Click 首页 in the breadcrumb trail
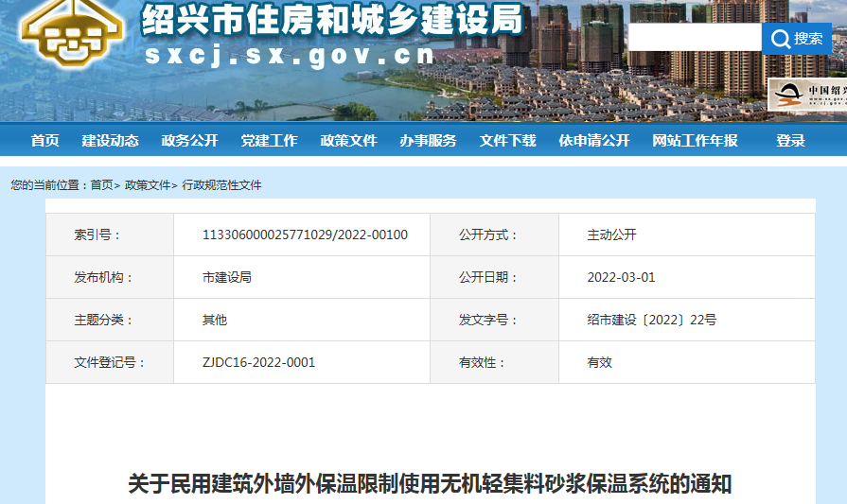Screen dimensions: 847x504 coord(101,185)
